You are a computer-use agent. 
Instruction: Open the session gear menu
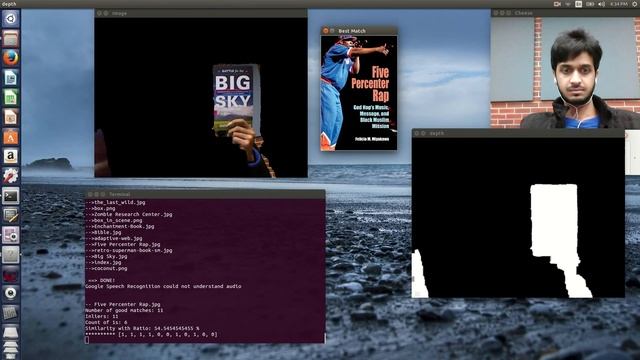pos(635,4)
